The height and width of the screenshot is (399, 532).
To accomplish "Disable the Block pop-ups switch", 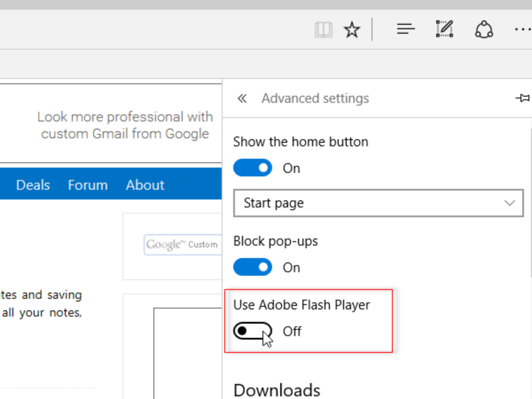I will [253, 267].
